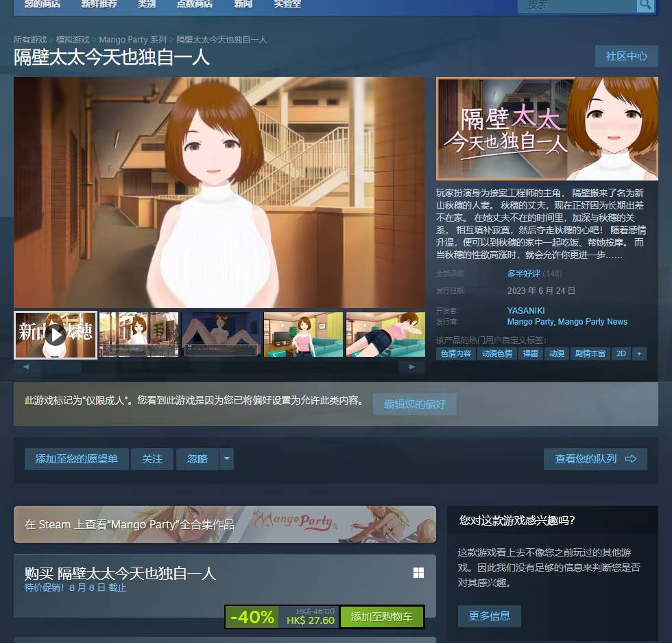Go to 模拟游戏 breadcrumb
The width and height of the screenshot is (672, 643).
[x=73, y=40]
